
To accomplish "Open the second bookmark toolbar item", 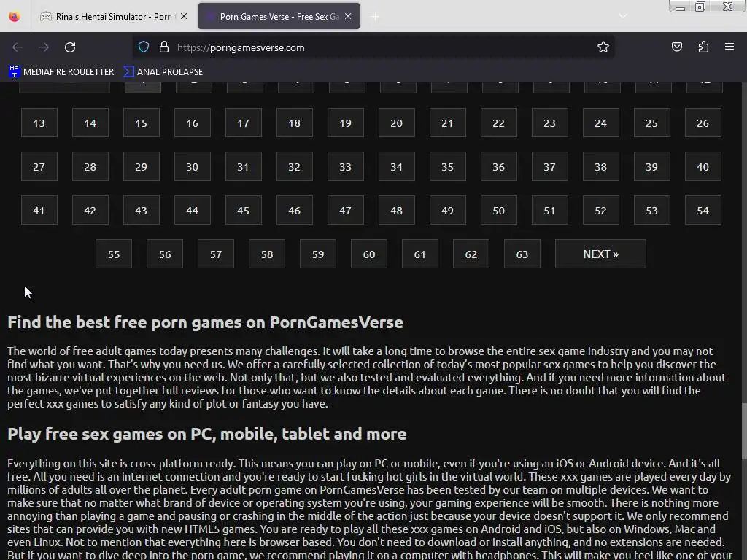I will click(x=163, y=72).
